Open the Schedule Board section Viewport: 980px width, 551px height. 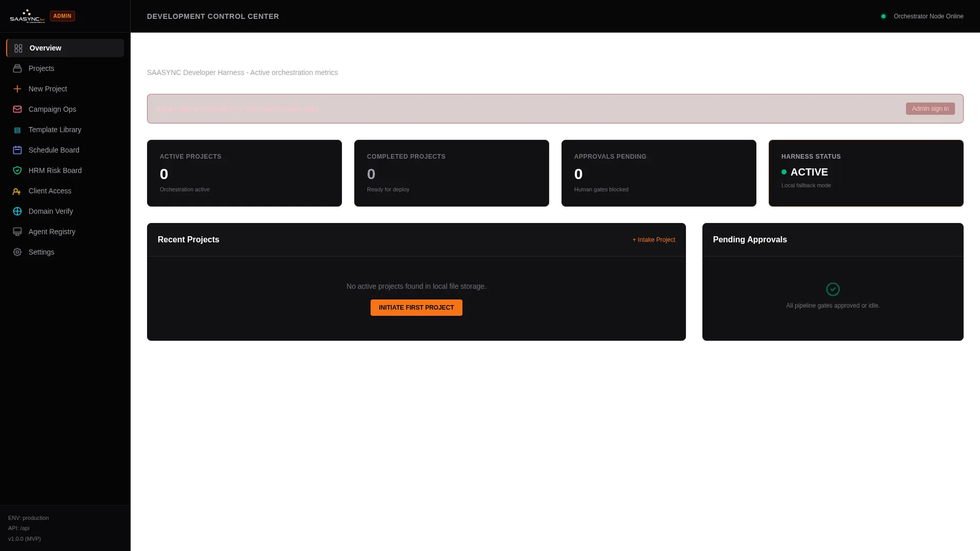[65, 150]
